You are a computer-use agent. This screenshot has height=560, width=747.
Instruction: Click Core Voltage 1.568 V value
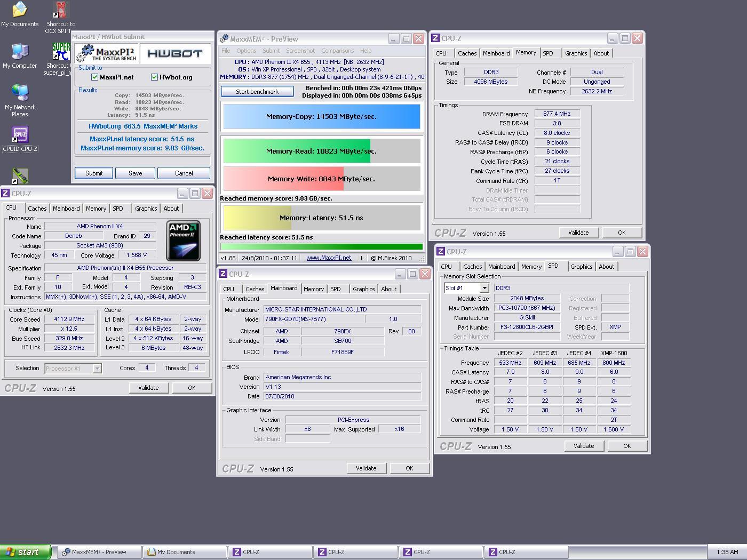(x=137, y=255)
